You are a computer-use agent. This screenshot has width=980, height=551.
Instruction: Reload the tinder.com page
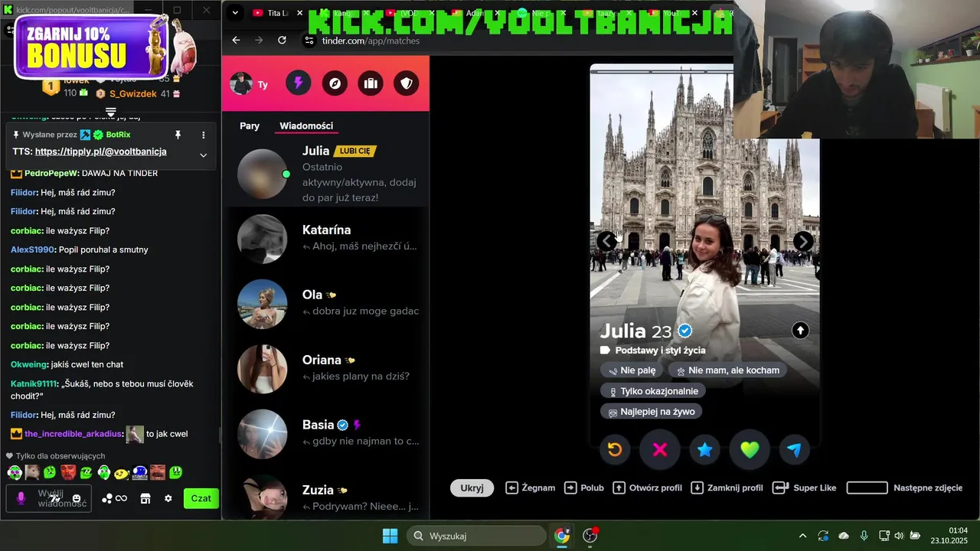point(282,41)
